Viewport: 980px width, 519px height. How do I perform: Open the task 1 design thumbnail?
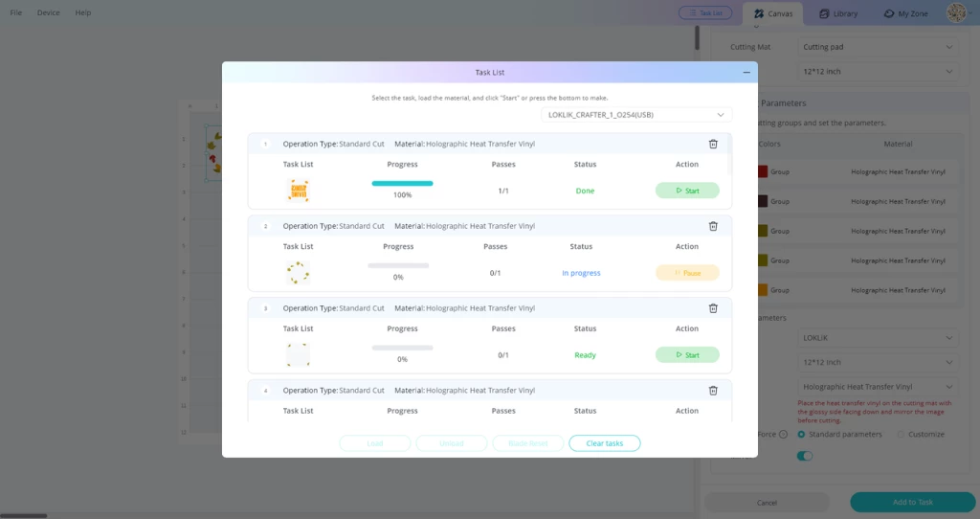click(x=299, y=191)
